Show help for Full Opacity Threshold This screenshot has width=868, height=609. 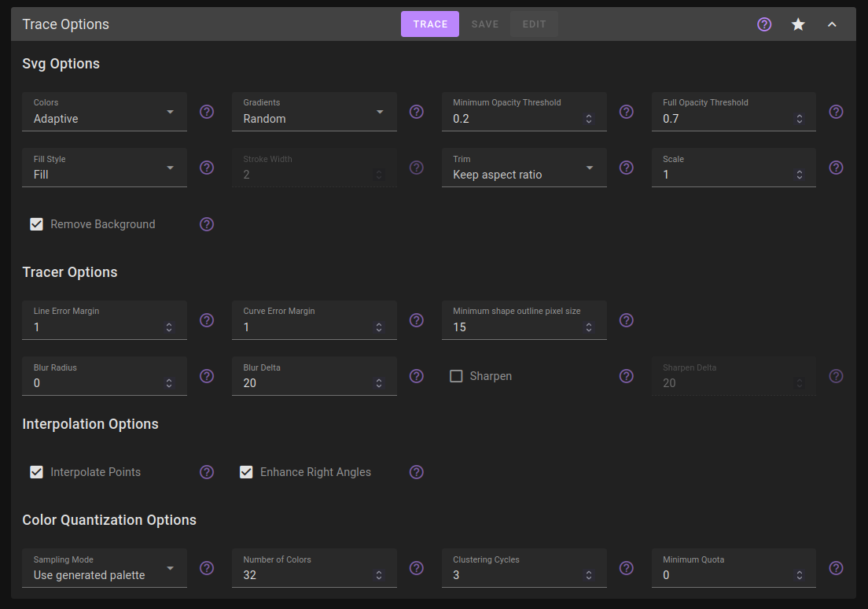coord(836,112)
